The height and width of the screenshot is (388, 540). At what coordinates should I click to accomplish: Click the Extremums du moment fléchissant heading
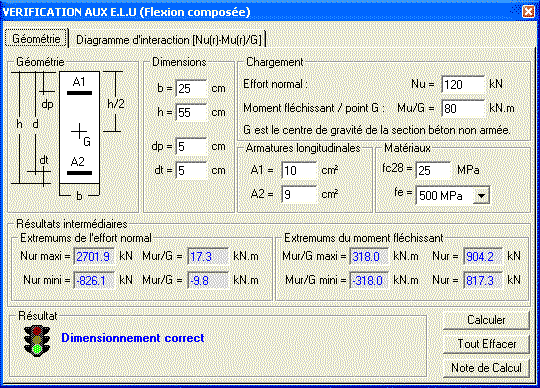click(364, 238)
